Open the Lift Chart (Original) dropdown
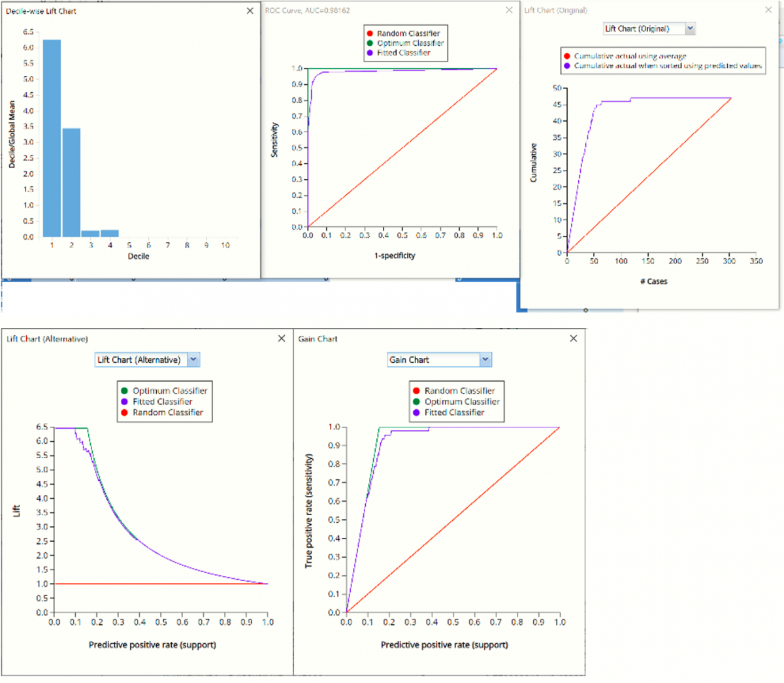Screen dimensions: 784x683 (x=690, y=29)
